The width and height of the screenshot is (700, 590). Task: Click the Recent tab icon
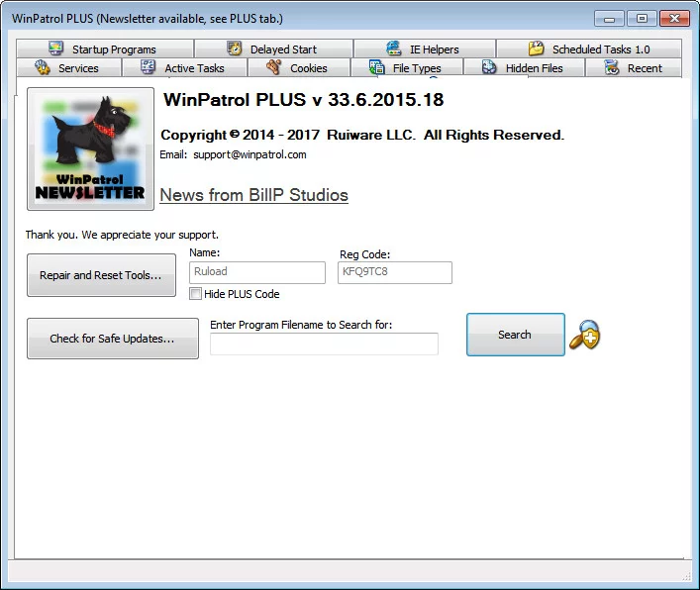612,67
